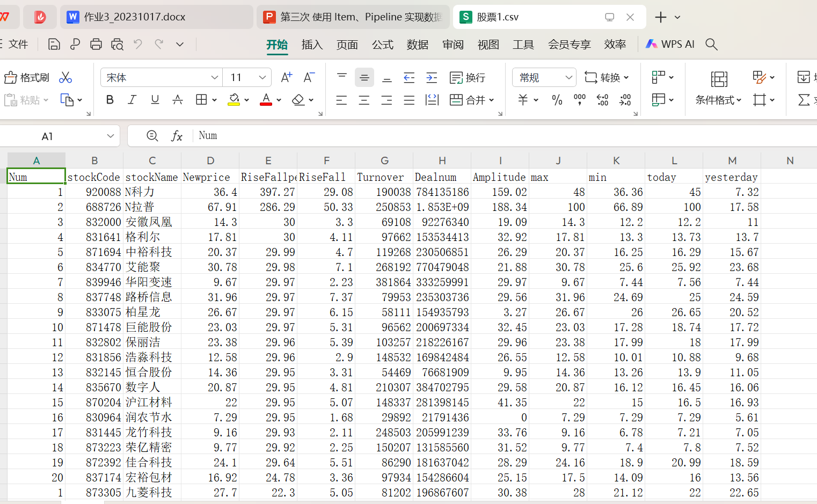Viewport: 817px width, 504px height.
Task: Toggle Italic formatting
Action: (132, 100)
